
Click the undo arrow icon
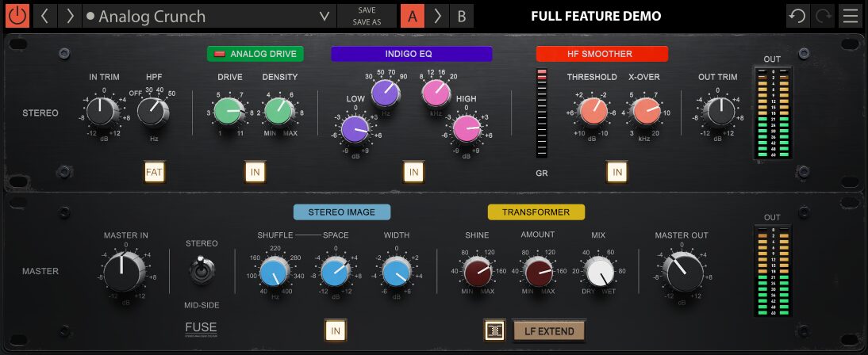(x=797, y=16)
